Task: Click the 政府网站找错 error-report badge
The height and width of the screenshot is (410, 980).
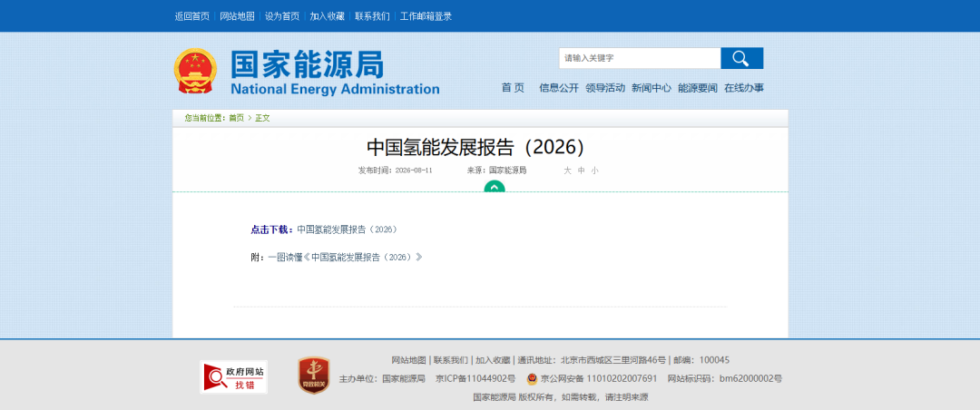Action: point(233,376)
